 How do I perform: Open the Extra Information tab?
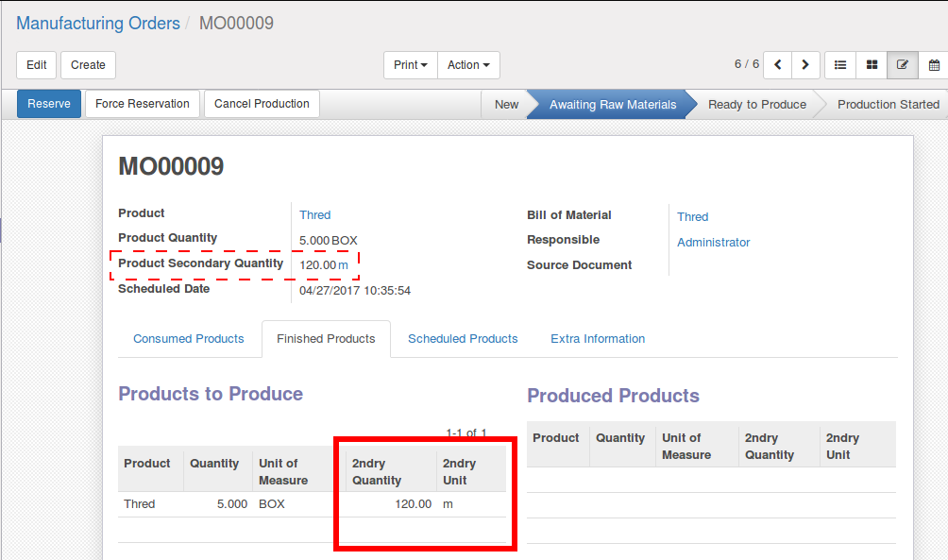[x=598, y=339]
